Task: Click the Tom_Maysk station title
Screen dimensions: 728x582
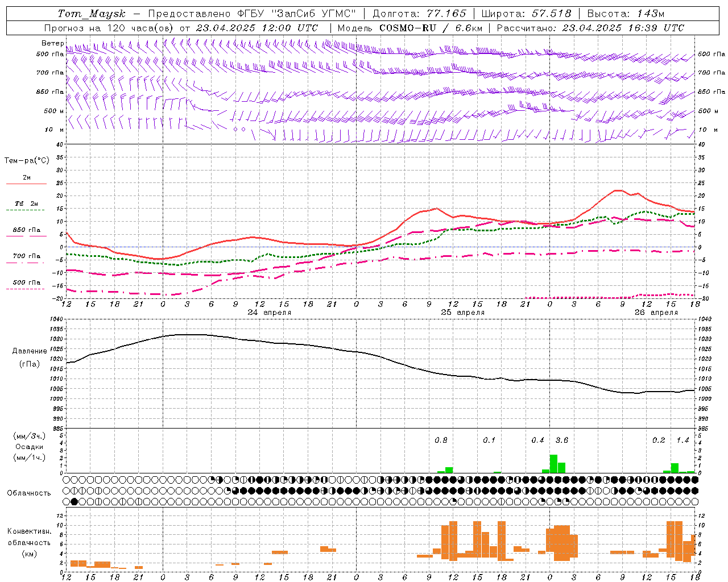Action: tap(92, 14)
